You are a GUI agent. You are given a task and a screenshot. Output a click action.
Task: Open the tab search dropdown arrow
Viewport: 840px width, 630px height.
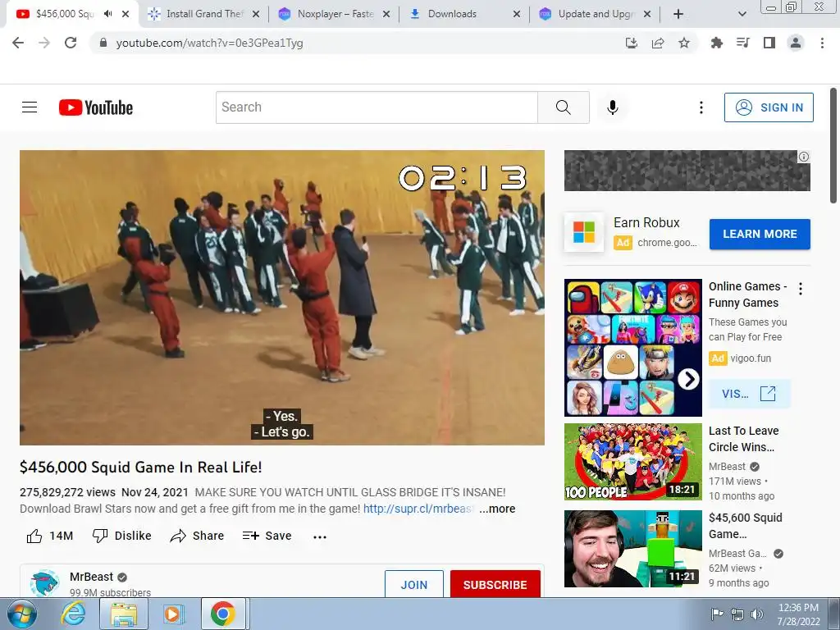pos(742,14)
